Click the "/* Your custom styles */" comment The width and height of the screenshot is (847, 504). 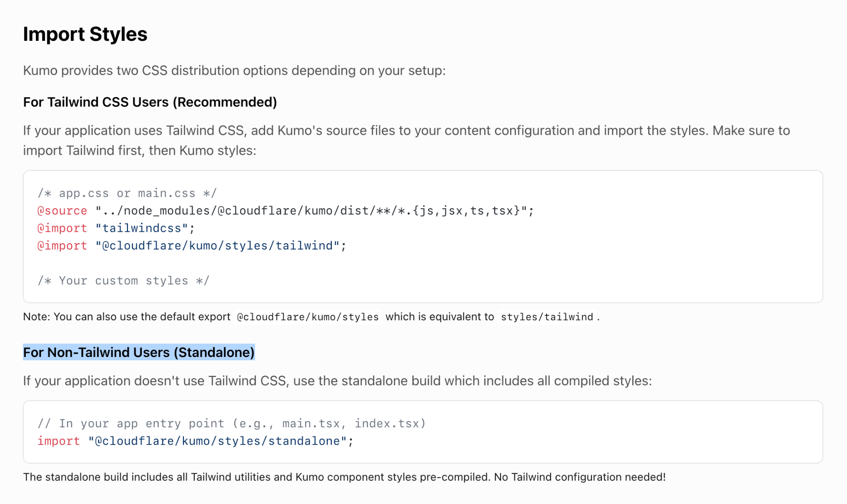click(123, 281)
